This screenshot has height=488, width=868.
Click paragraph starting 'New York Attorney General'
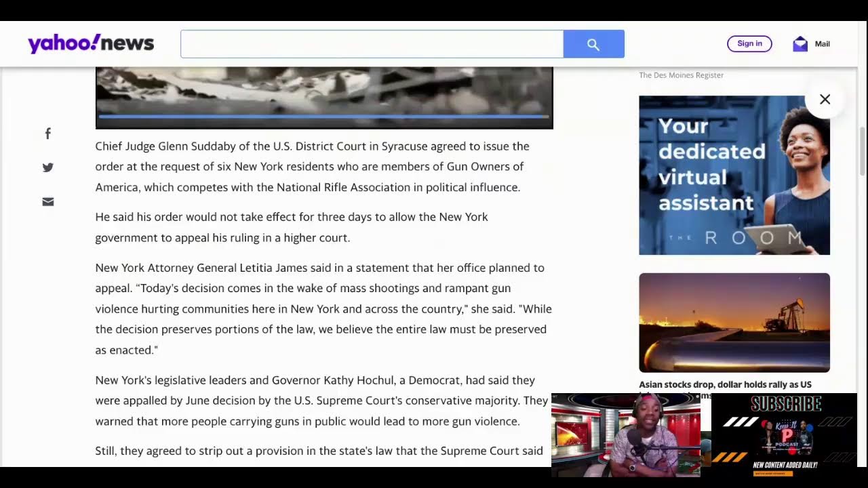[x=323, y=308]
